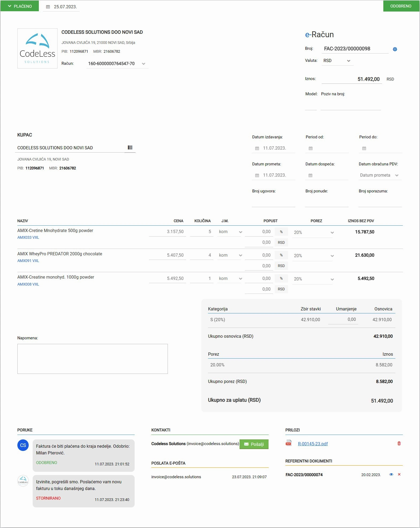Open calendar icon for Period od
Image resolution: width=420 pixels, height=528 pixels.
[x=311, y=148]
